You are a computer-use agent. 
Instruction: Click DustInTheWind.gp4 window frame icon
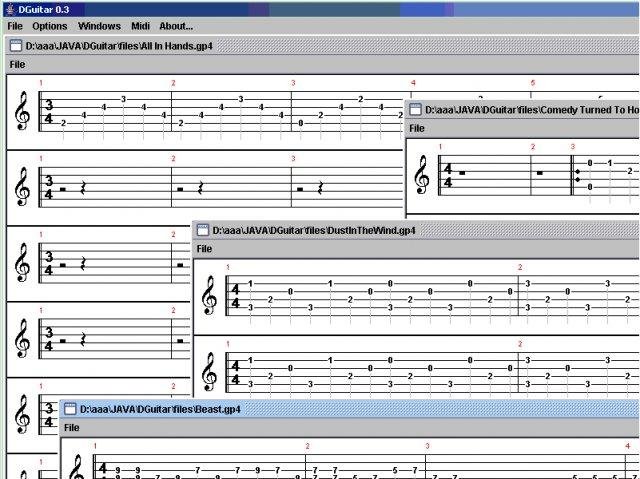[x=202, y=231]
